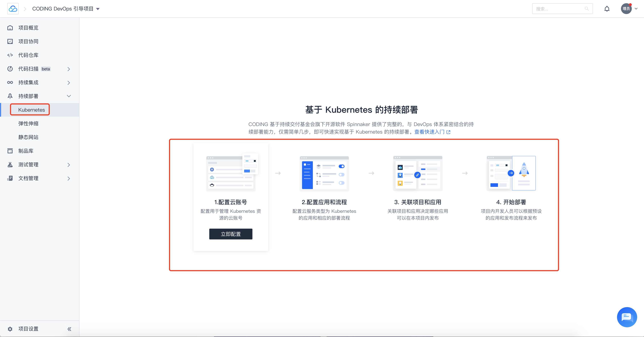Click the 1.配置云账号 step title
The width and height of the screenshot is (644, 337).
pos(231,202)
